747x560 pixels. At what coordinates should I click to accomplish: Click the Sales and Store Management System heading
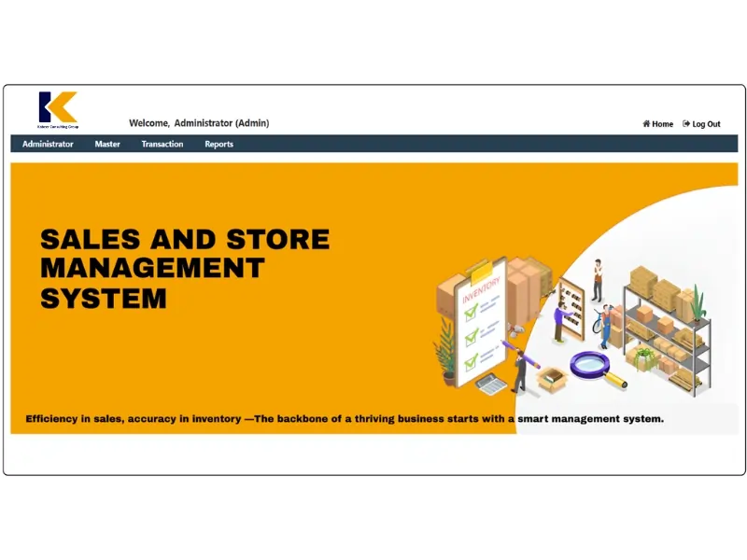[x=184, y=268]
